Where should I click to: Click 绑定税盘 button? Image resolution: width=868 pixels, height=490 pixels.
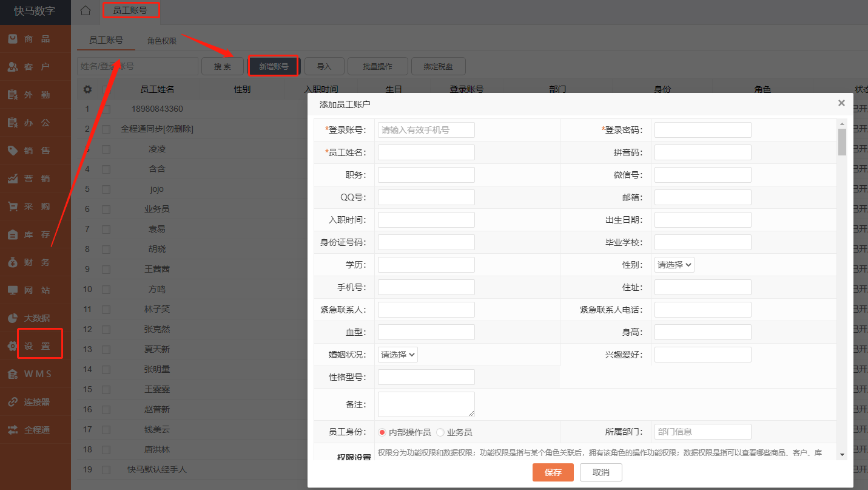439,66
